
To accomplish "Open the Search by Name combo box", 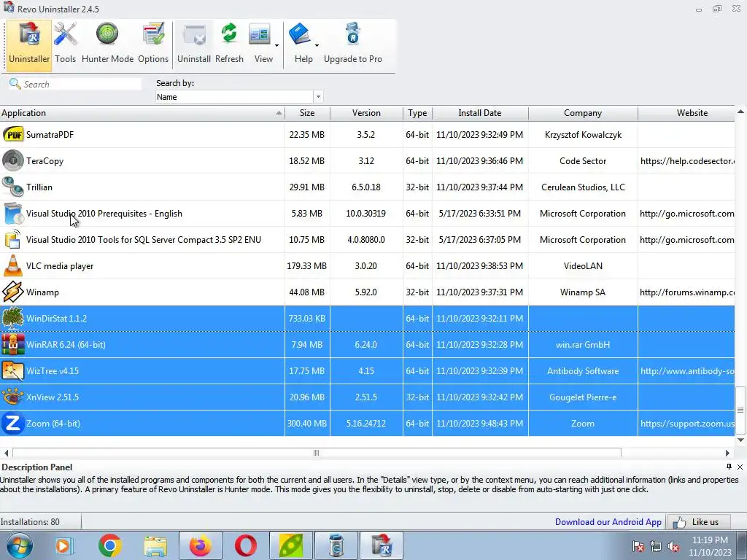I will 239,97.
